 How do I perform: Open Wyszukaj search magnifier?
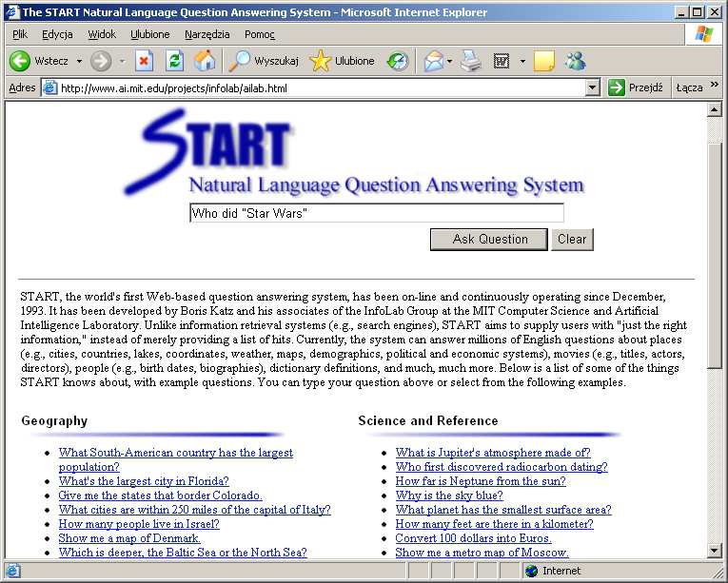(x=240, y=61)
